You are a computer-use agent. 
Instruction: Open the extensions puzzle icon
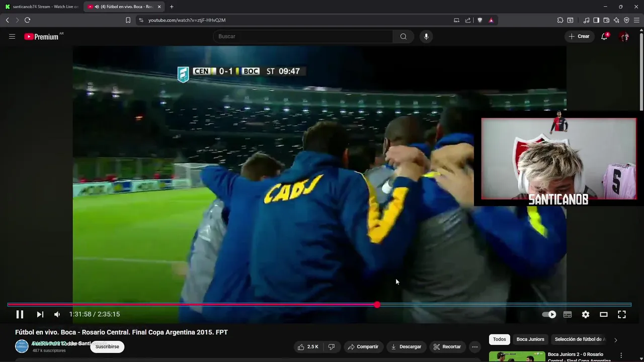(x=560, y=20)
